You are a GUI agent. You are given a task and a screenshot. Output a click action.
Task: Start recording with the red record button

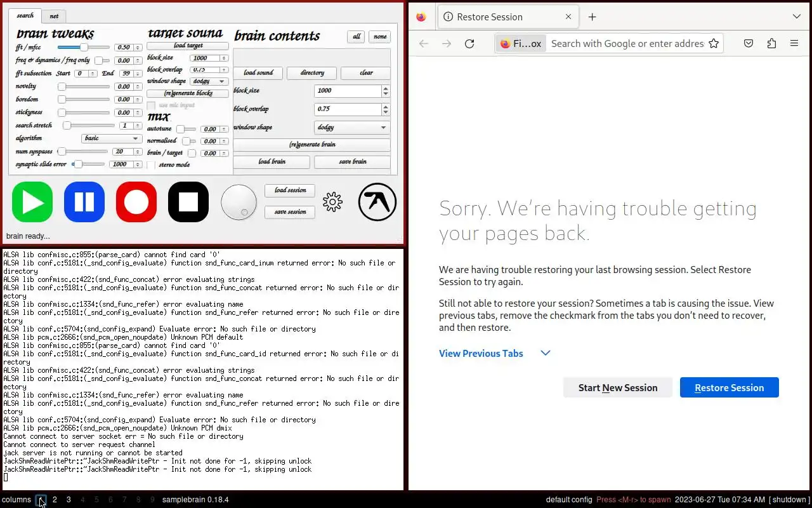(136, 202)
